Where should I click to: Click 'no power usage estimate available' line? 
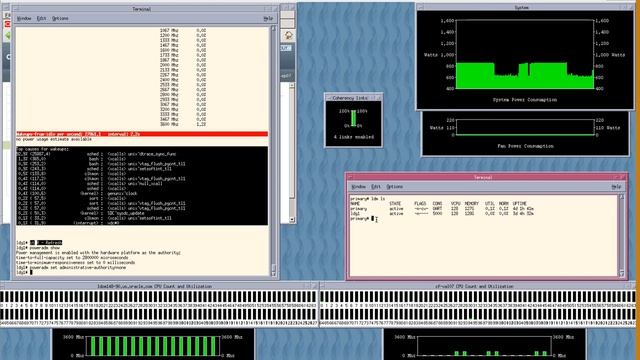(54, 139)
